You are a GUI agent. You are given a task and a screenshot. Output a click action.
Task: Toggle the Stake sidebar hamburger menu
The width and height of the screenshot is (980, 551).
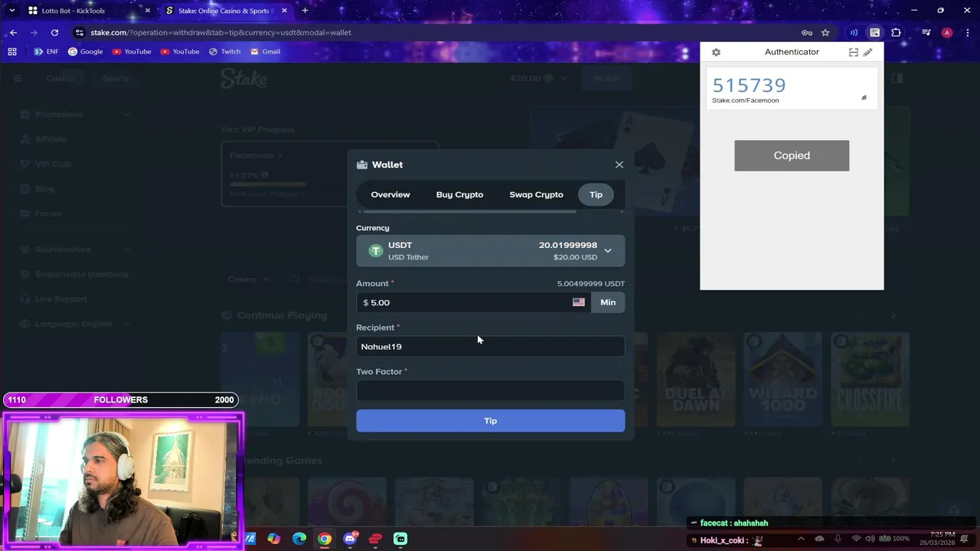pos(18,78)
